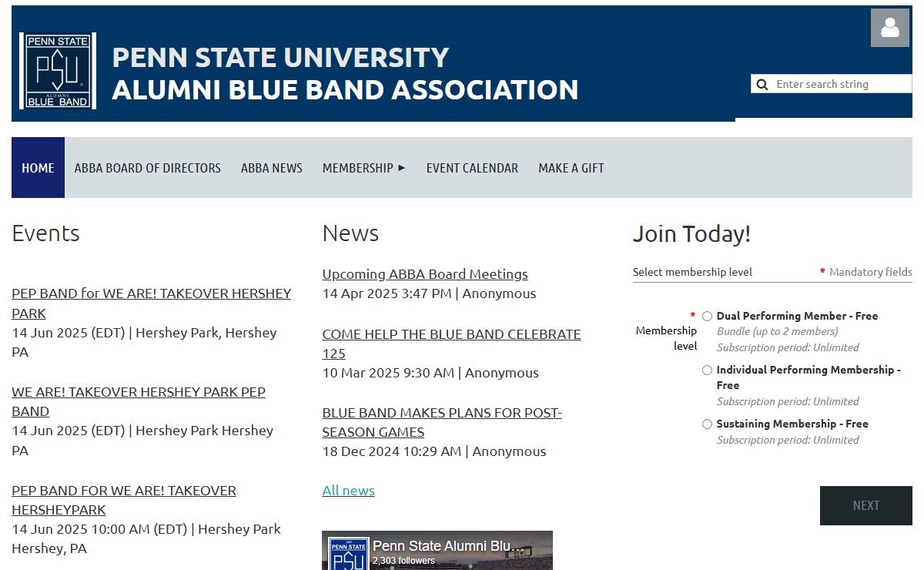924x570 pixels.
Task: Click the Facebook widget Penn State logo thumbnail
Action: click(348, 554)
